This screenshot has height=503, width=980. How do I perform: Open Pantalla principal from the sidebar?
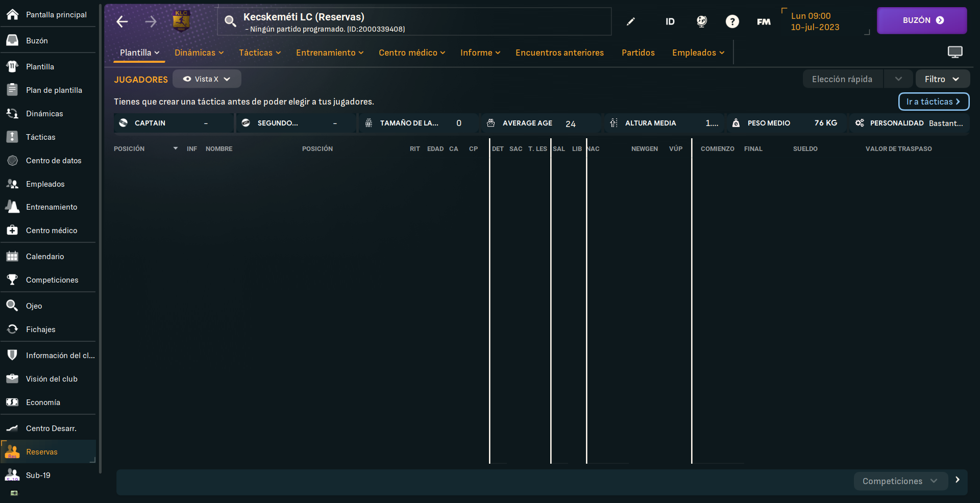pyautogui.click(x=48, y=14)
